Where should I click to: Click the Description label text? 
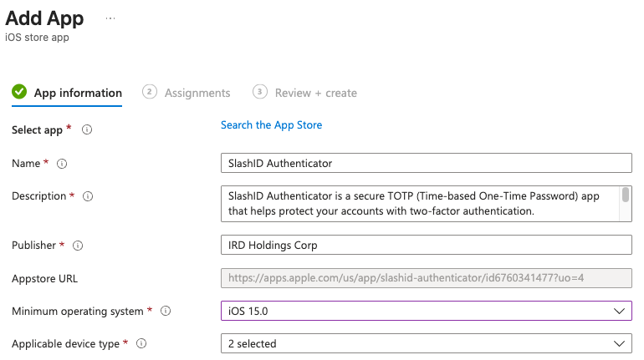[39, 196]
